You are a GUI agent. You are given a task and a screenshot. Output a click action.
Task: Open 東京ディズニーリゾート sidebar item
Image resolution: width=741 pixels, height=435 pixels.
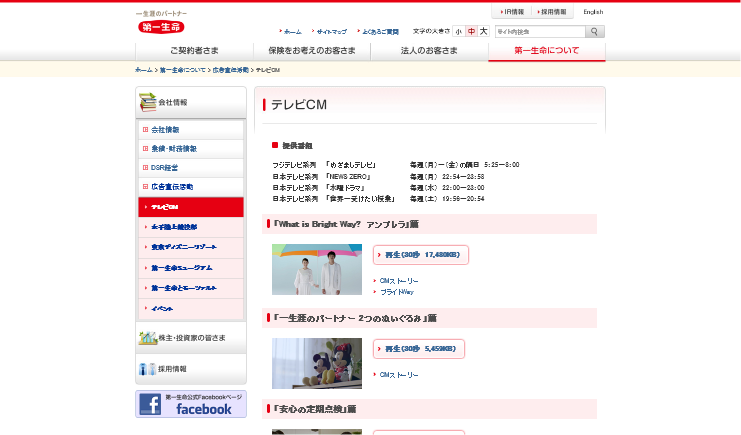coord(191,247)
